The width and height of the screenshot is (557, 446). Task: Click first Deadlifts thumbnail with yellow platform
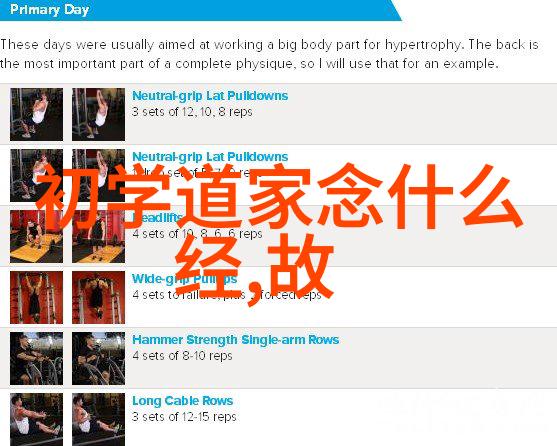pyautogui.click(x=37, y=236)
